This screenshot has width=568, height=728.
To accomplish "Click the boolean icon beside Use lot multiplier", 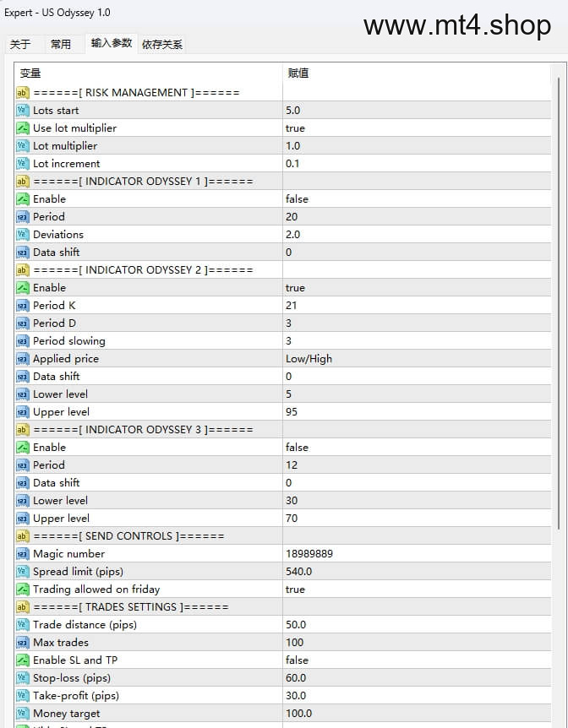I will pos(22,128).
